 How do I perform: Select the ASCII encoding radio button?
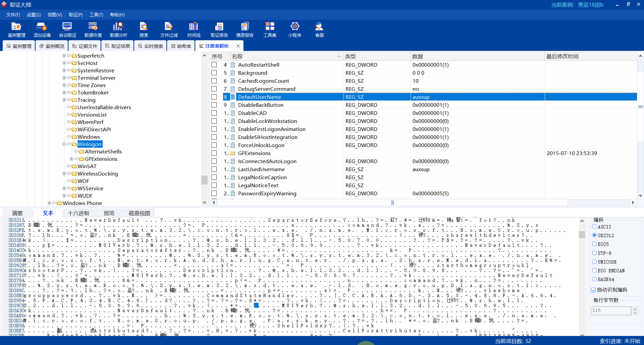[x=594, y=227]
